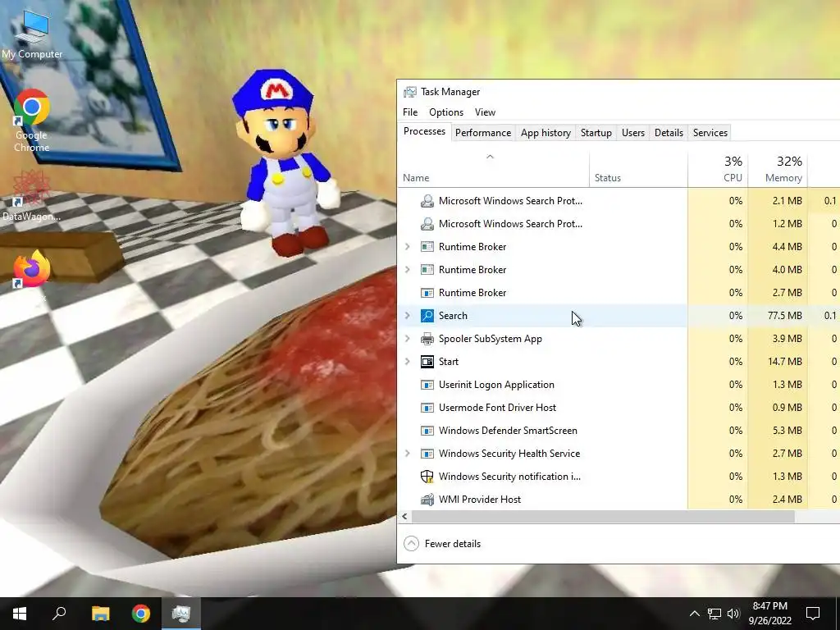Expand the Spooler SubSystem App group
Viewport: 840px width, 630px height.
click(x=407, y=339)
